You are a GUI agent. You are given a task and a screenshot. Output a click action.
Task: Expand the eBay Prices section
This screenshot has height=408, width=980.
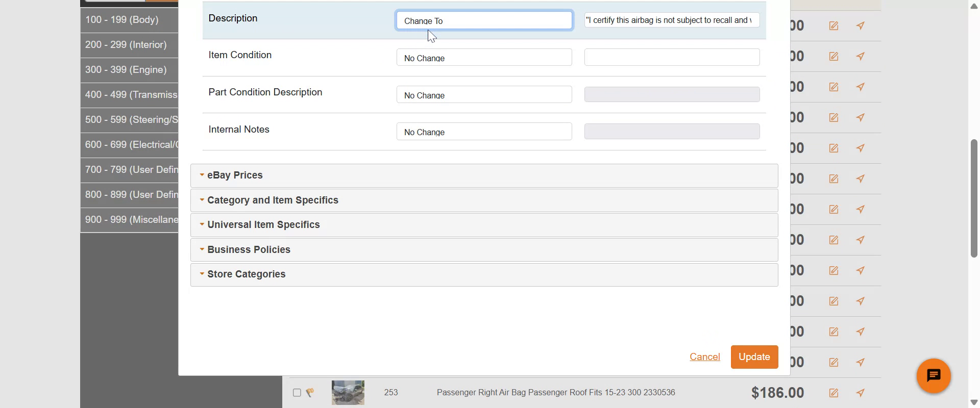(235, 175)
